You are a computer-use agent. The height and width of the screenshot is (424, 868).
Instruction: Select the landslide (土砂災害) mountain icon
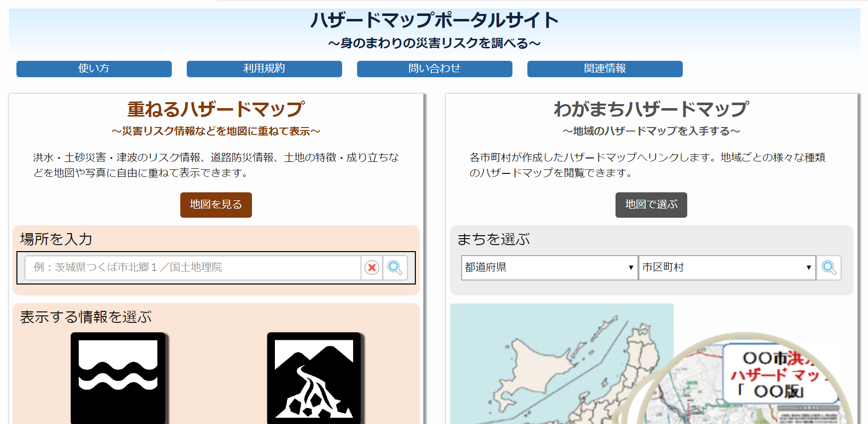click(314, 378)
